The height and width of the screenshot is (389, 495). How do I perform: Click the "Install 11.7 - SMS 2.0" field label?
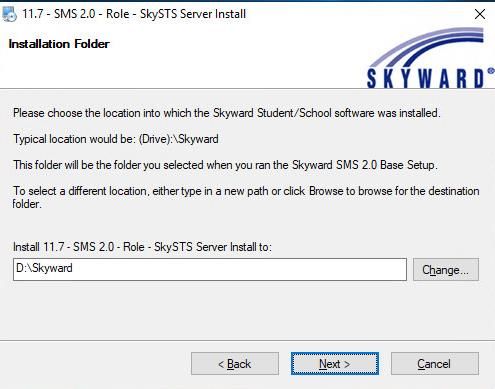click(x=142, y=247)
